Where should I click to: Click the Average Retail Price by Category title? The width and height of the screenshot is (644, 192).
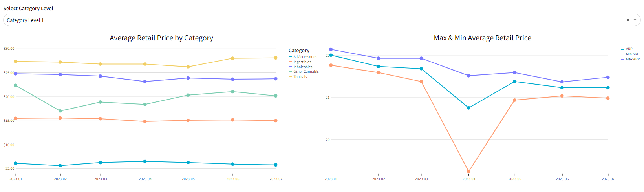161,38
